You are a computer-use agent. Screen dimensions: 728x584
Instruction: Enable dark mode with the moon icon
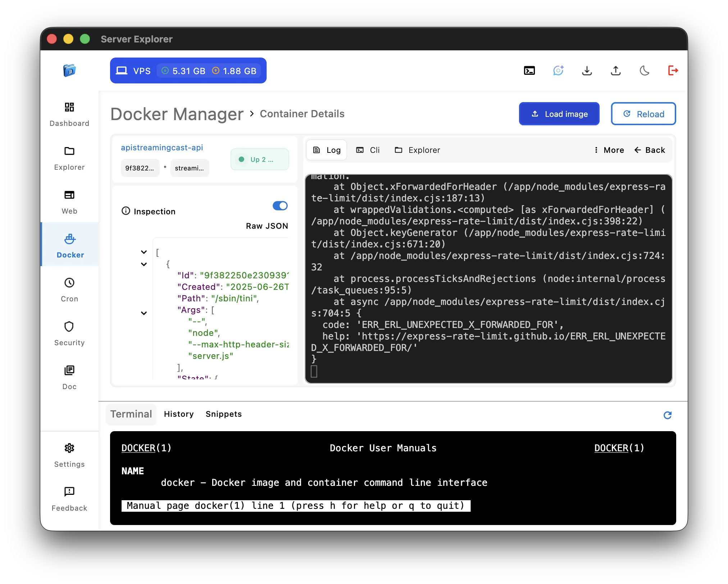[644, 71]
